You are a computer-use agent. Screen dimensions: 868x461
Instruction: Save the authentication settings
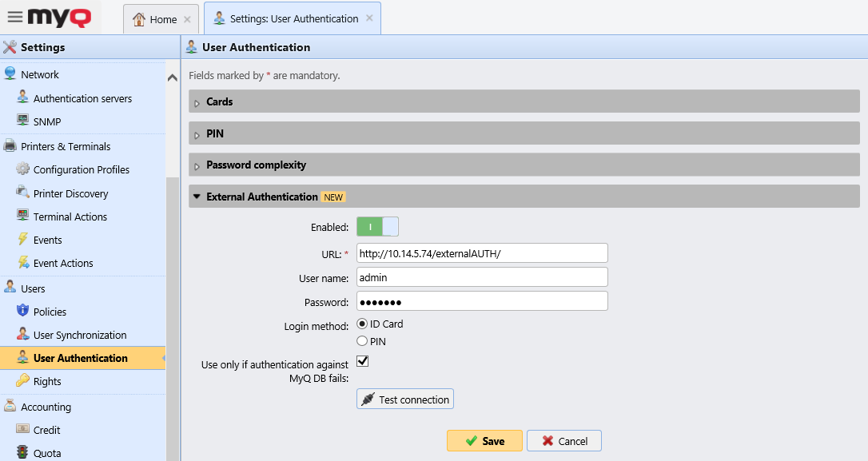coord(484,440)
